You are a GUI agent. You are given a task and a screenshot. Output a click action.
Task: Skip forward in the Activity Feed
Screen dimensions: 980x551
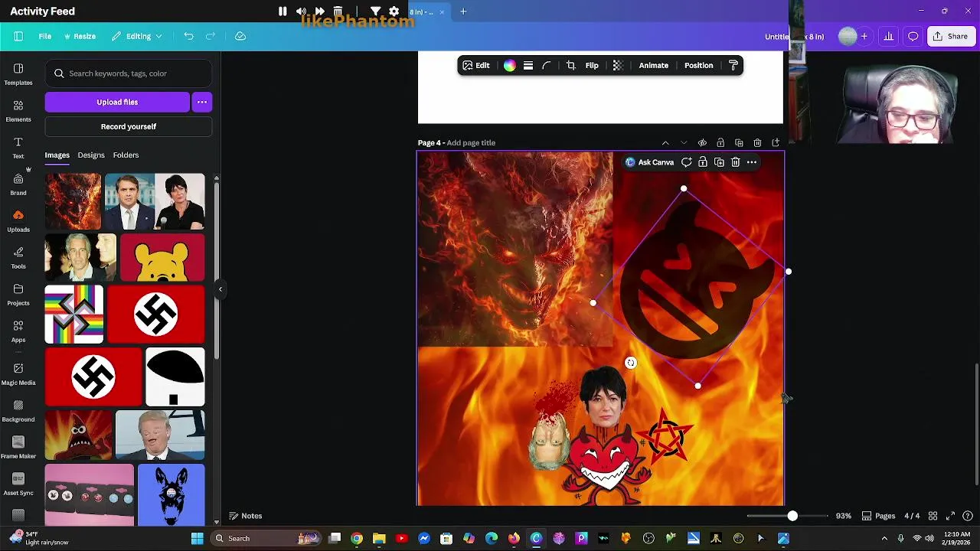319,11
